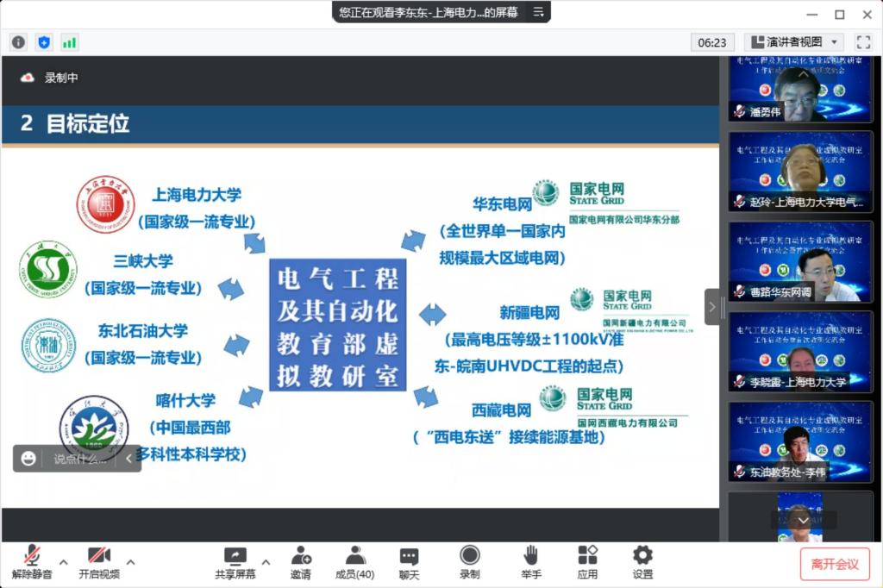The height and width of the screenshot is (588, 883).
Task: Open the 应用 apps icon
Action: click(x=587, y=563)
